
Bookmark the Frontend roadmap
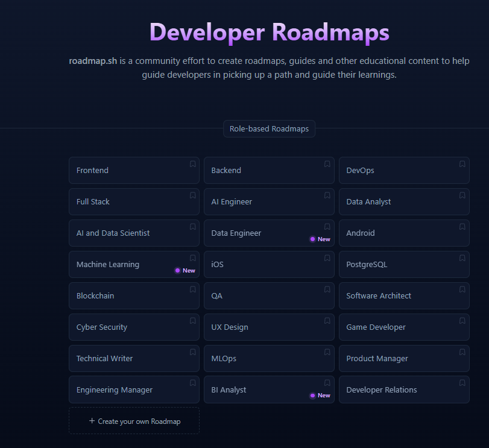pyautogui.click(x=193, y=164)
